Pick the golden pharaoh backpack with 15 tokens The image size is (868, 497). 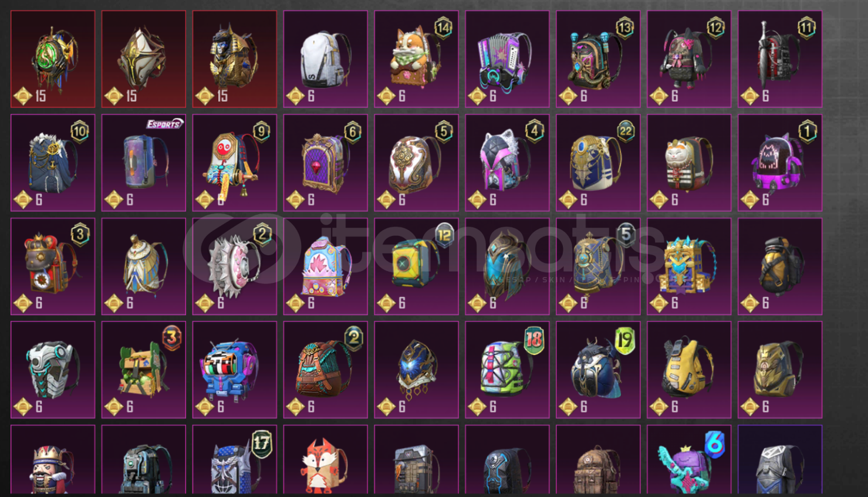point(235,59)
